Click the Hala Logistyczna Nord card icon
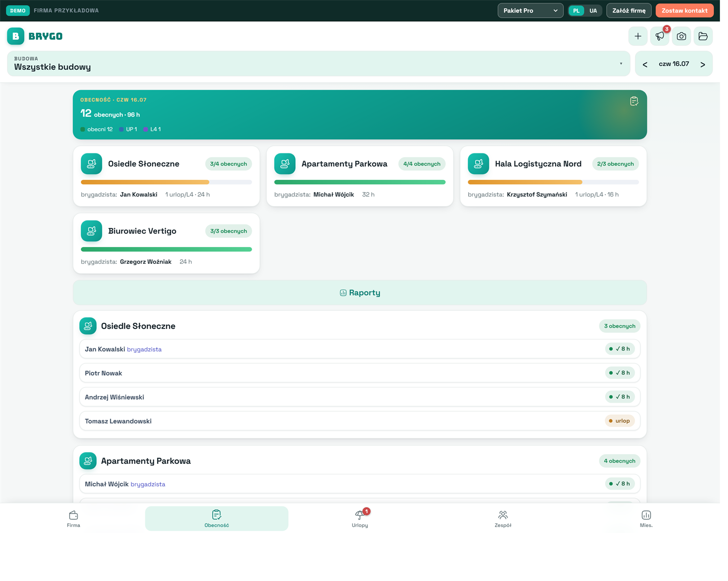Screen dimensions: 728x581 (x=478, y=164)
